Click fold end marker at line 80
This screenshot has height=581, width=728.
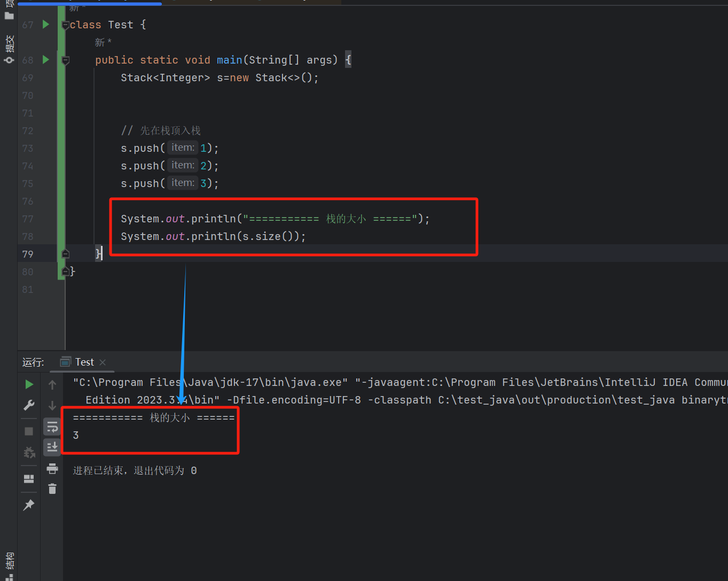pos(65,272)
